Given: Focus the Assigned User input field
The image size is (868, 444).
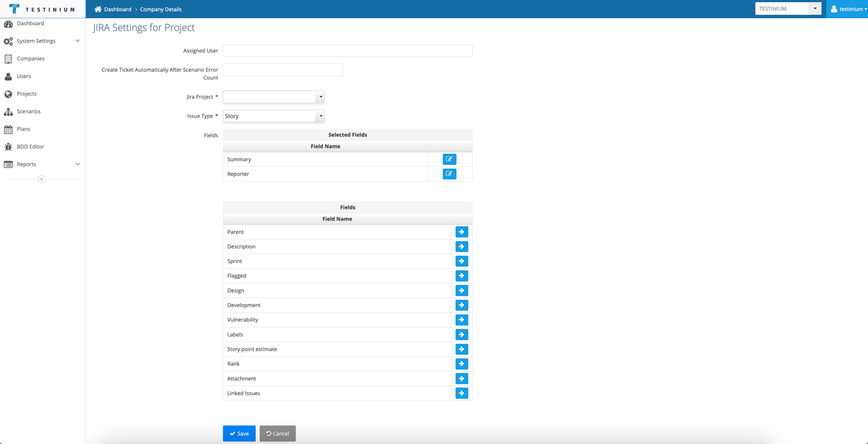Looking at the screenshot, I should point(348,51).
